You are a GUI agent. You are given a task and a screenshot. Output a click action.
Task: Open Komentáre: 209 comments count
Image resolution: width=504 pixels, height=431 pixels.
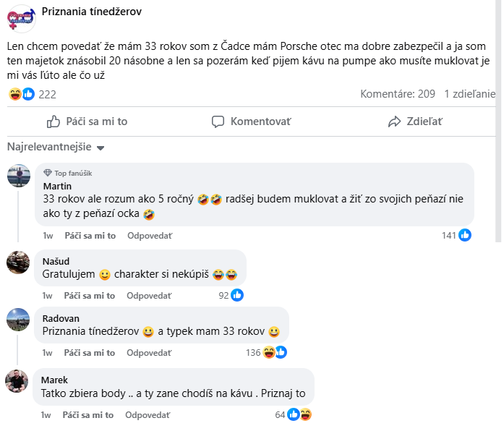(x=398, y=94)
